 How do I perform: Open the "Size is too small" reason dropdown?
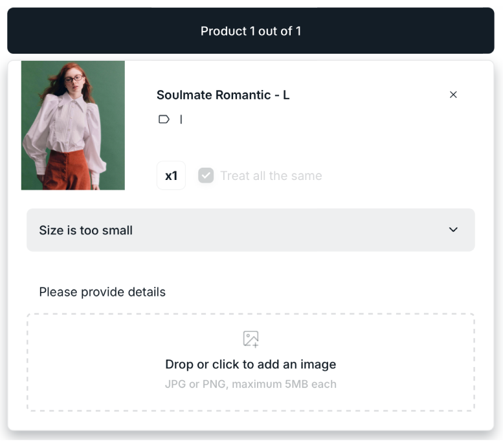click(250, 230)
